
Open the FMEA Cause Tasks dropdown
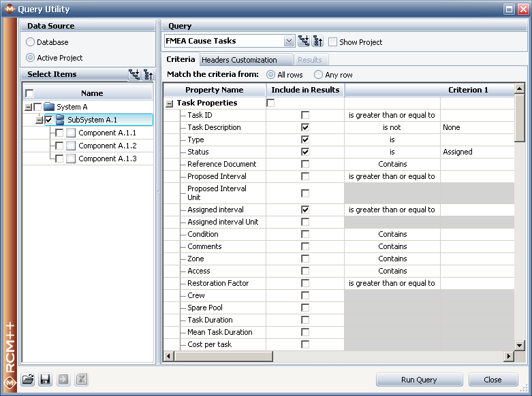click(290, 42)
